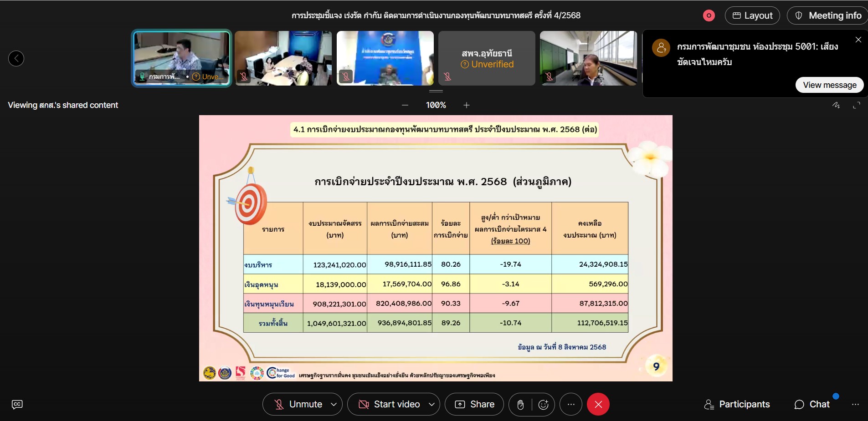Screen dimensions: 868x421
Task: Unmute the microphone
Action: 298,404
